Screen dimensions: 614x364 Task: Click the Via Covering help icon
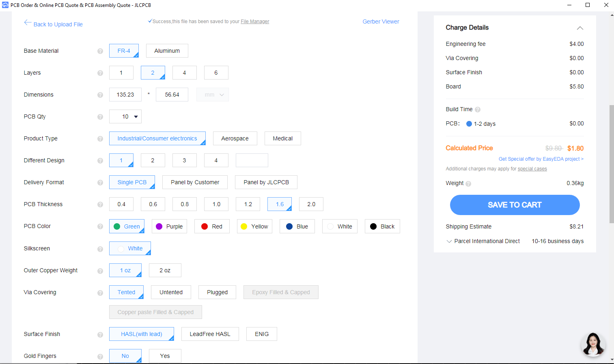click(x=100, y=293)
